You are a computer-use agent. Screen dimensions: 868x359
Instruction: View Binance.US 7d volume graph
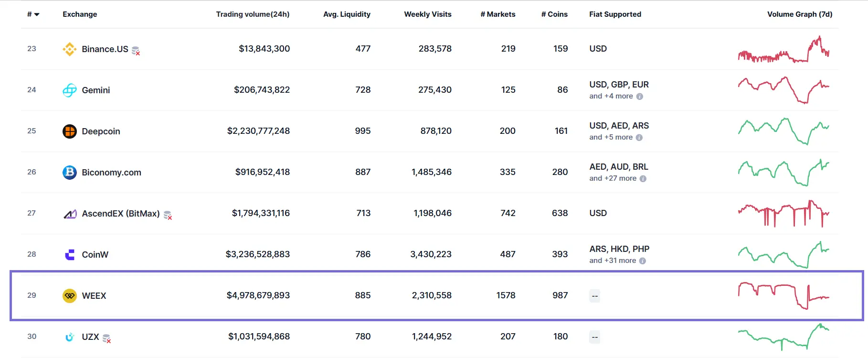click(x=783, y=49)
